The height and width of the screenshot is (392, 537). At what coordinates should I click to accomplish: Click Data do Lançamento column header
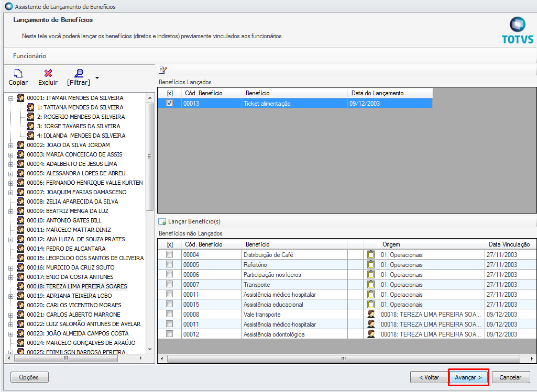[390, 93]
